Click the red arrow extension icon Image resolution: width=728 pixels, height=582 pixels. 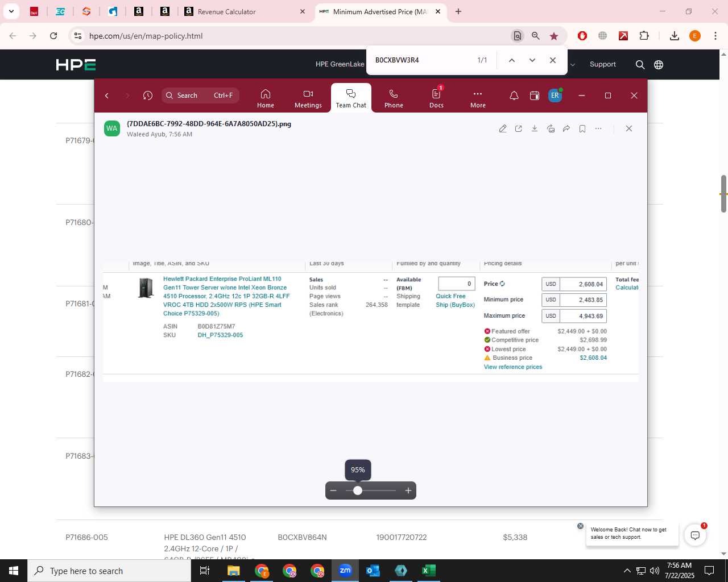point(623,36)
